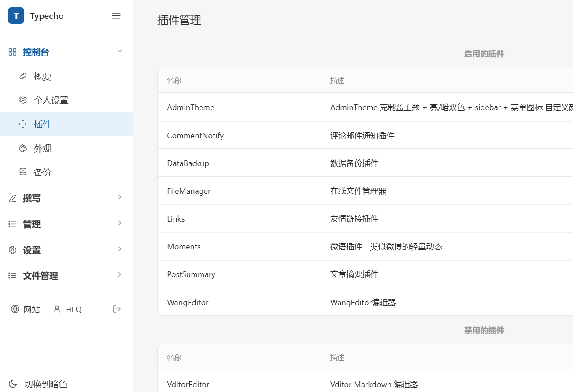Click the list icon beside 管理

13,224
